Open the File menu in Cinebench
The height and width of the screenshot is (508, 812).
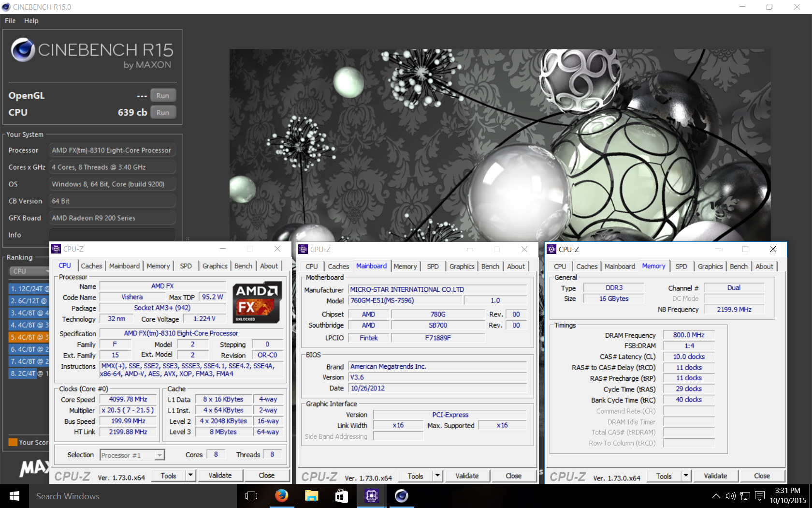pos(10,21)
